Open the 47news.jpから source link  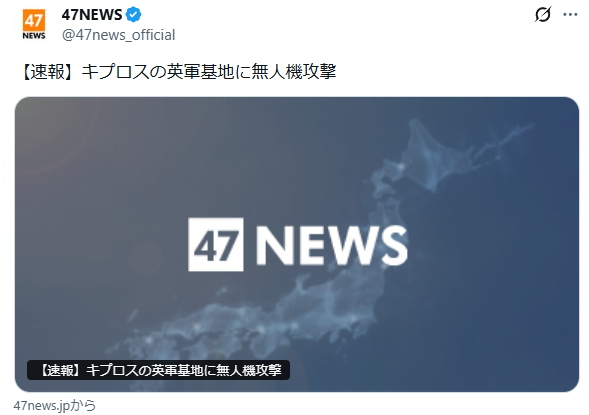pos(55,406)
